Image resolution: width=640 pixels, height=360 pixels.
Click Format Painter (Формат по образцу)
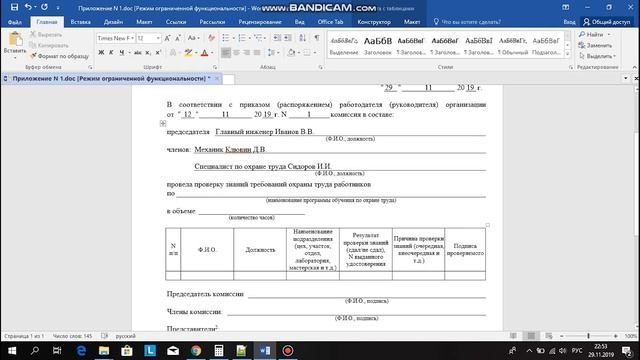(x=59, y=56)
